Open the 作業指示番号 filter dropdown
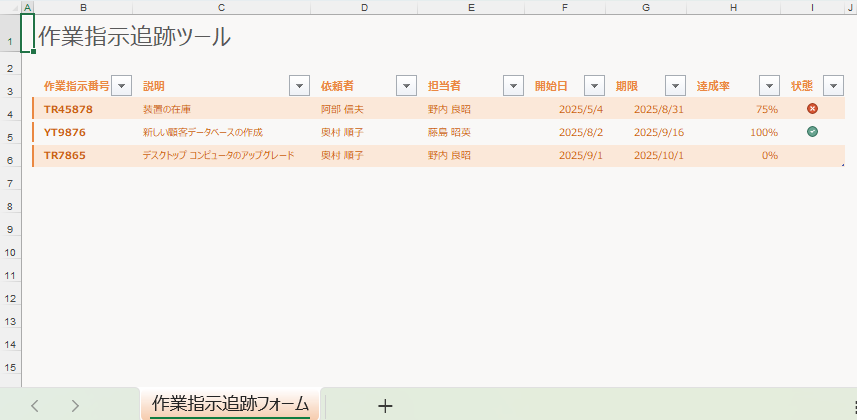 click(x=121, y=86)
